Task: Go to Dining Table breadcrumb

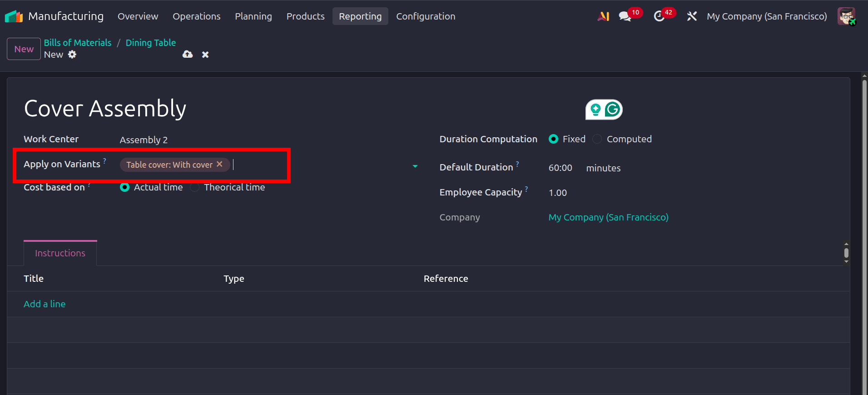Action: pyautogui.click(x=150, y=43)
